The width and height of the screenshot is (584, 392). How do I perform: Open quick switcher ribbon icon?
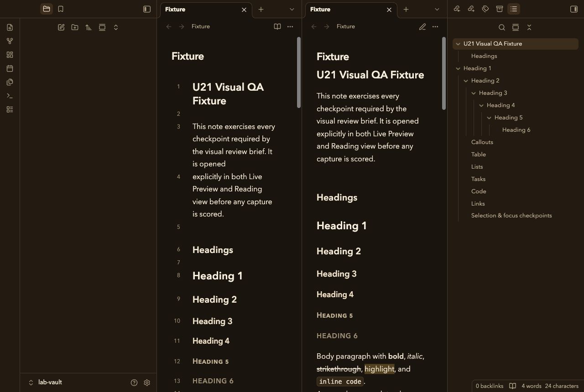10,27
